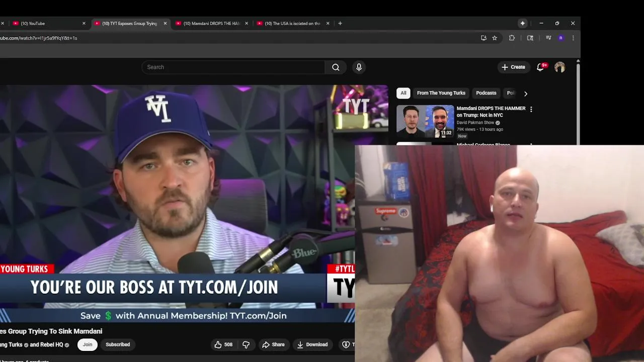Click the Mamdani video thumbnail
This screenshot has width=644, height=362.
click(425, 121)
